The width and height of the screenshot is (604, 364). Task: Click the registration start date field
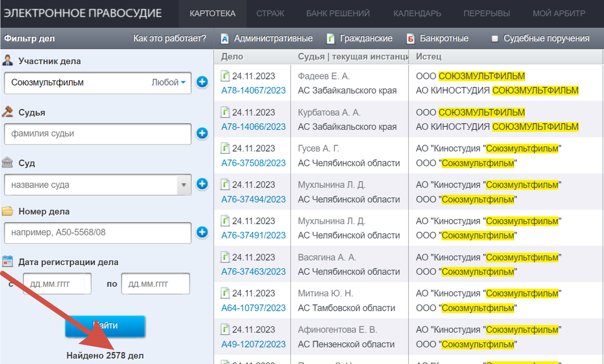(57, 284)
